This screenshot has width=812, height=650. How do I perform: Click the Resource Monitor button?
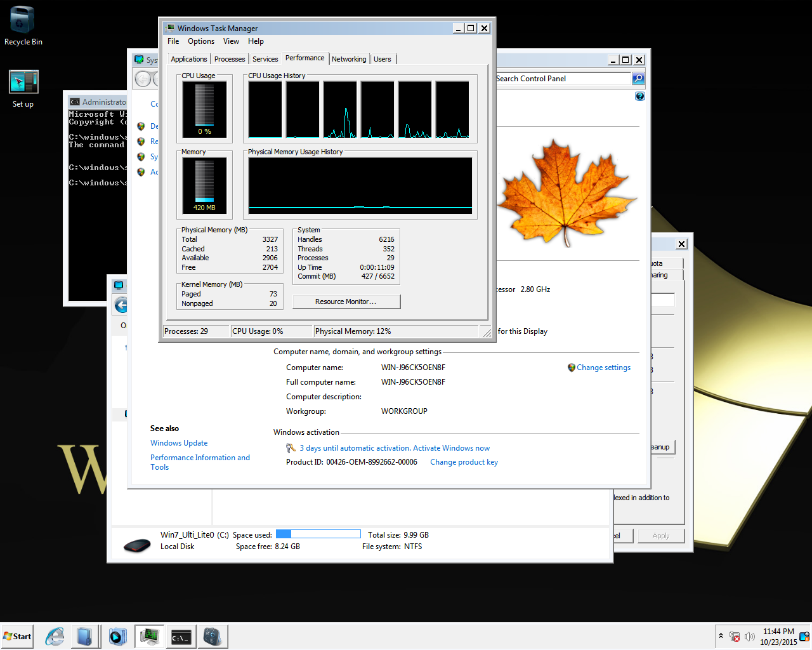(346, 302)
